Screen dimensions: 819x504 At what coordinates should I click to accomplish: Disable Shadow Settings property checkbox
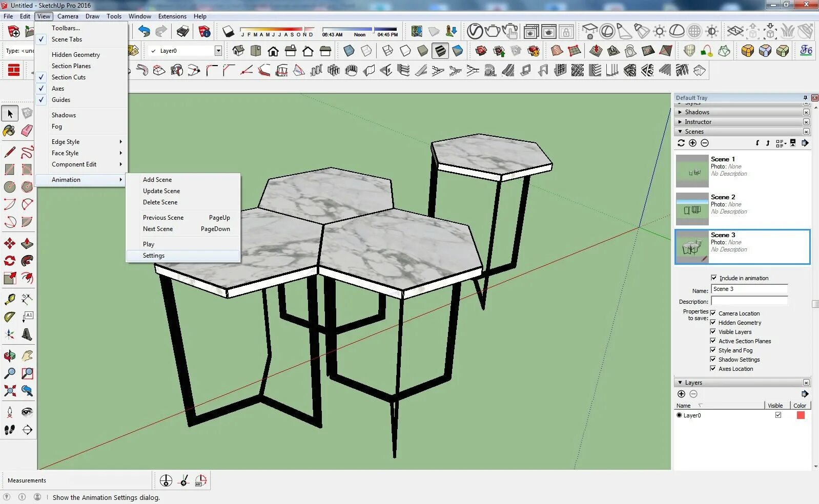[713, 360]
